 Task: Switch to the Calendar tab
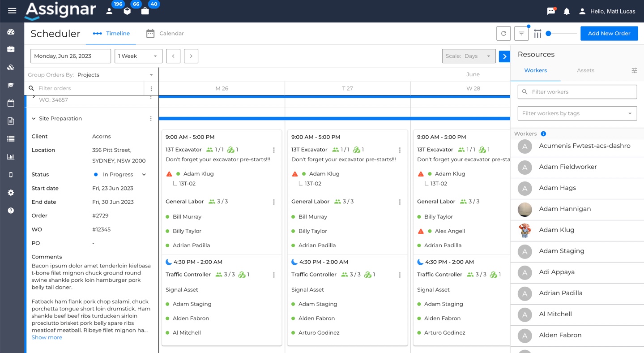(166, 33)
